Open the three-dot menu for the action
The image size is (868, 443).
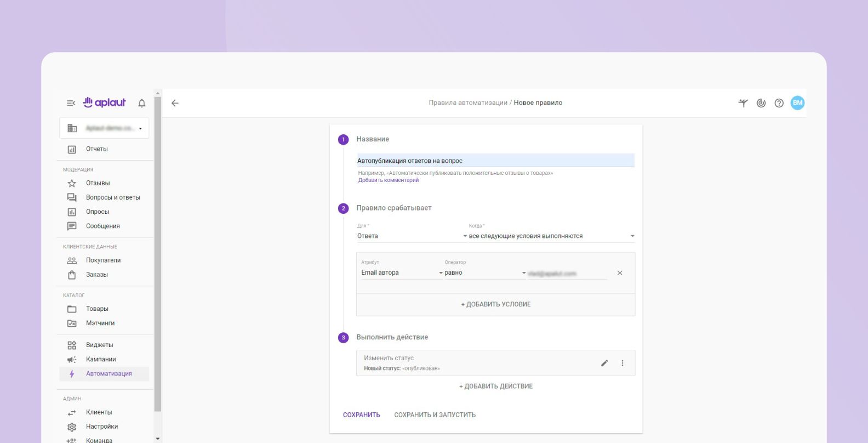tap(623, 363)
